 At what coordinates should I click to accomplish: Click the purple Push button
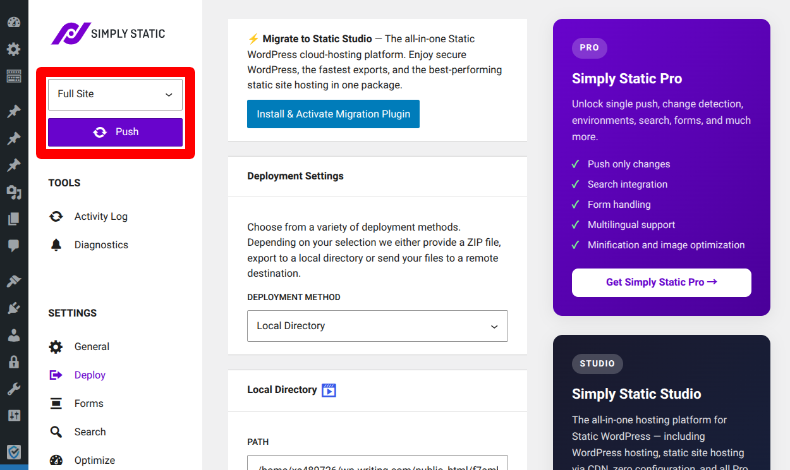click(x=115, y=132)
